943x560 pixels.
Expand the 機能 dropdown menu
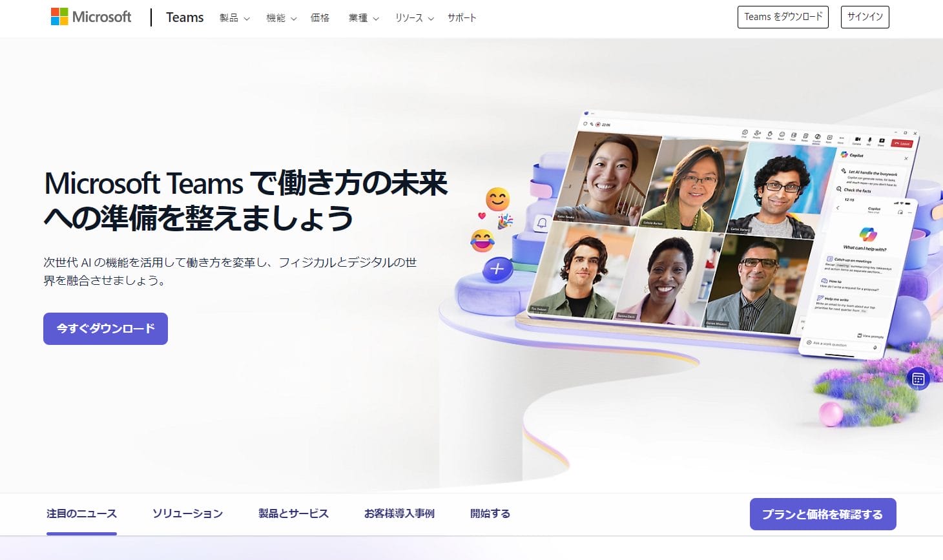click(281, 18)
